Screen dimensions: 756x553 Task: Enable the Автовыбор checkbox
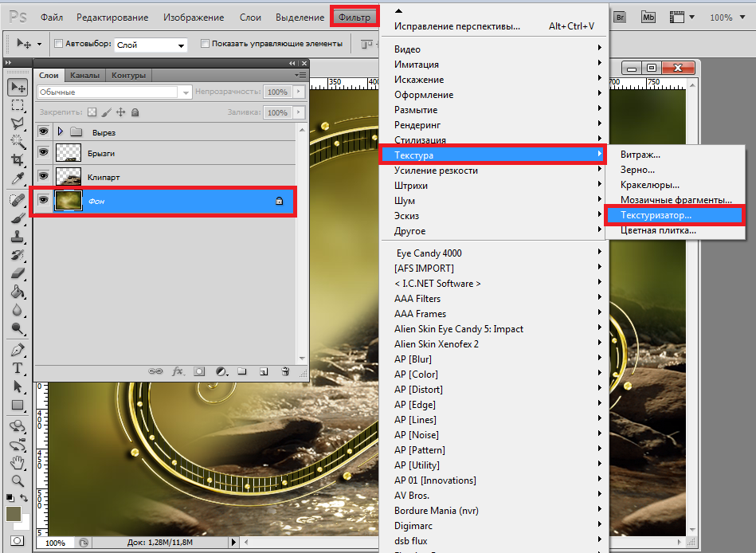click(58, 44)
